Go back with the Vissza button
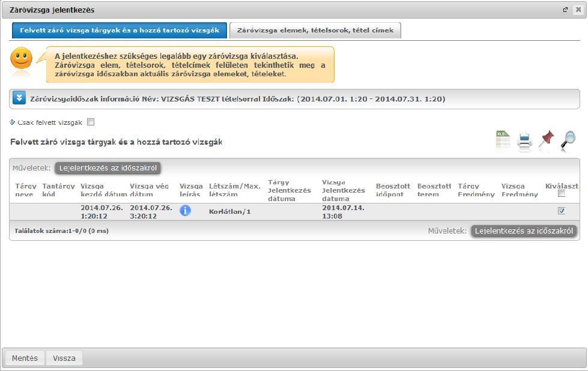 tap(64, 358)
